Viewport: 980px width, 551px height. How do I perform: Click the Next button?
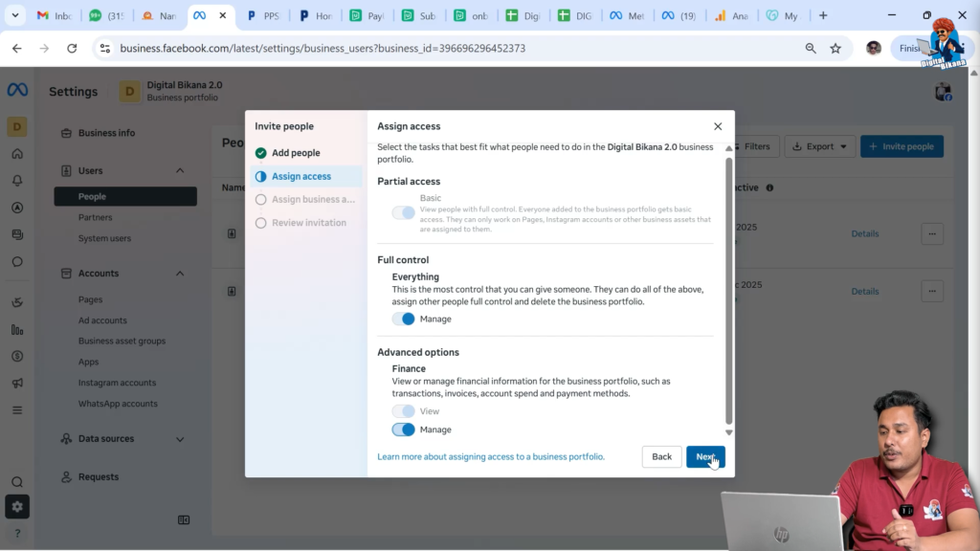point(706,456)
